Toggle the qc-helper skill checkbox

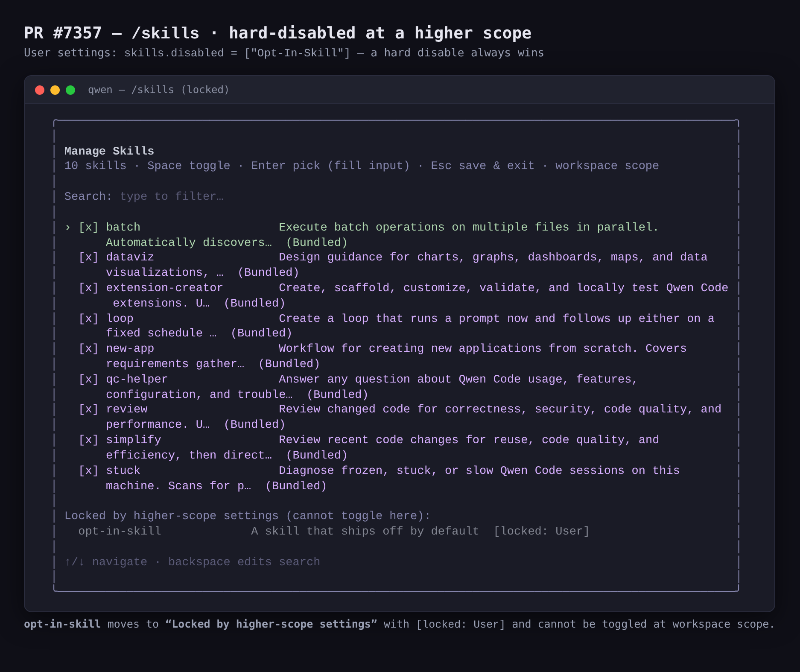[89, 379]
